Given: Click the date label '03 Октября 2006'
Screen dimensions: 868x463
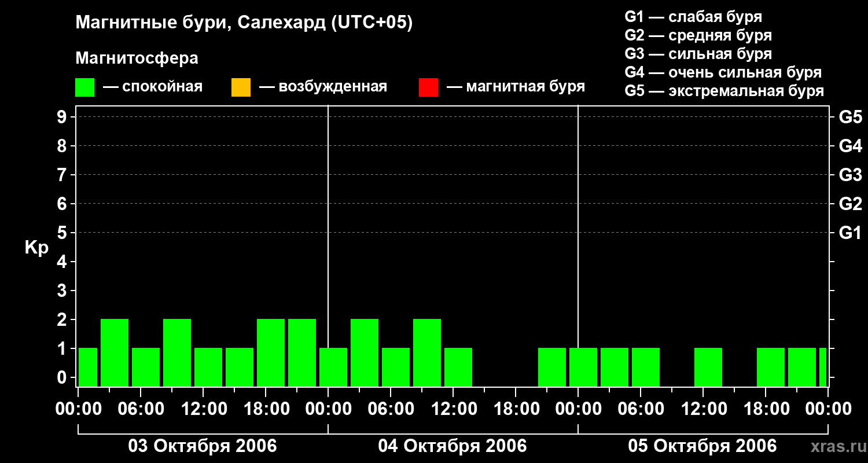Looking at the screenshot, I should tap(203, 446).
